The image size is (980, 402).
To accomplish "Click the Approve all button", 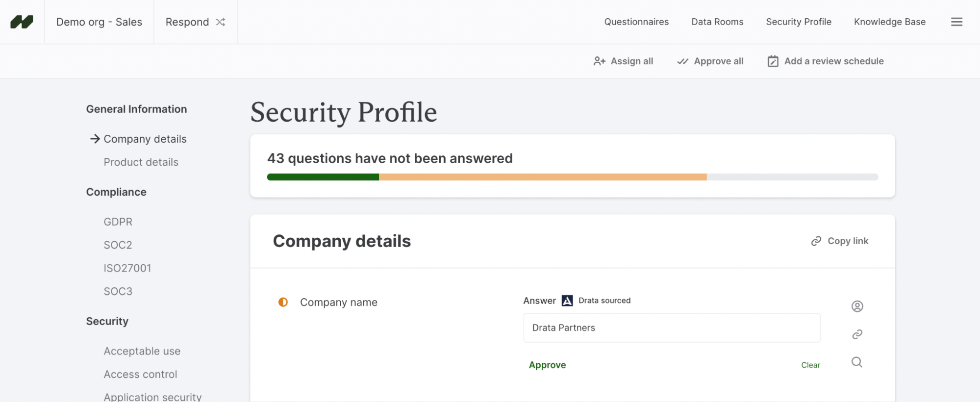I will coord(710,61).
